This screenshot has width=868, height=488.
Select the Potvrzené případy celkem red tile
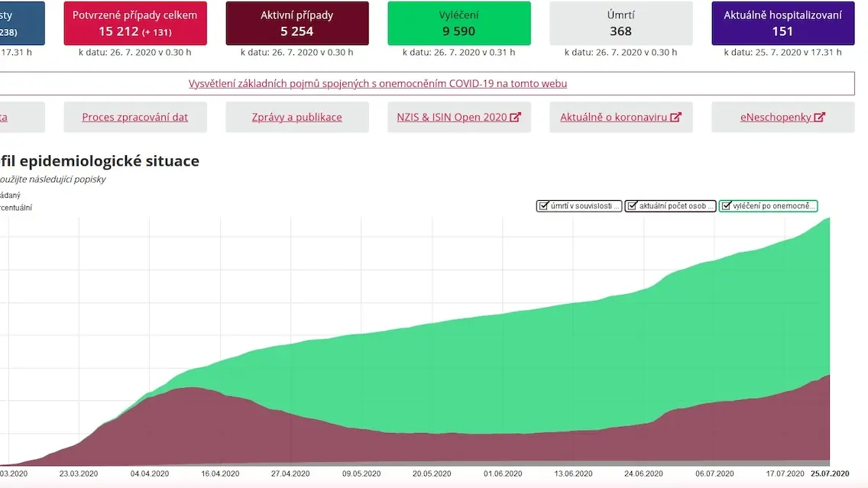coord(135,23)
